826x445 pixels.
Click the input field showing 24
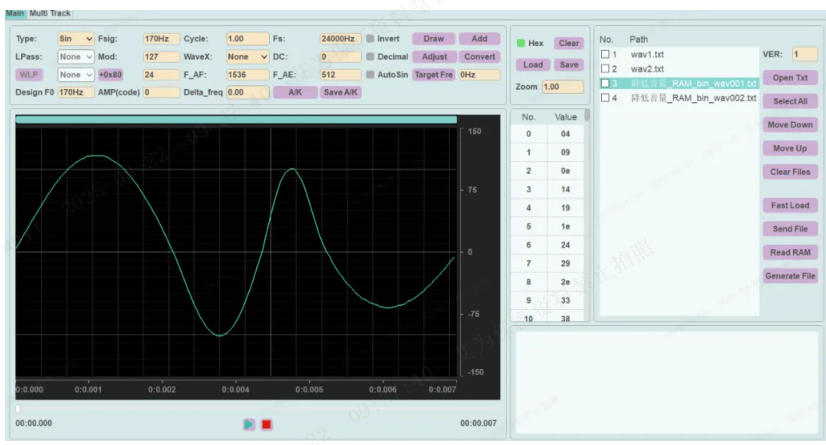(x=161, y=75)
